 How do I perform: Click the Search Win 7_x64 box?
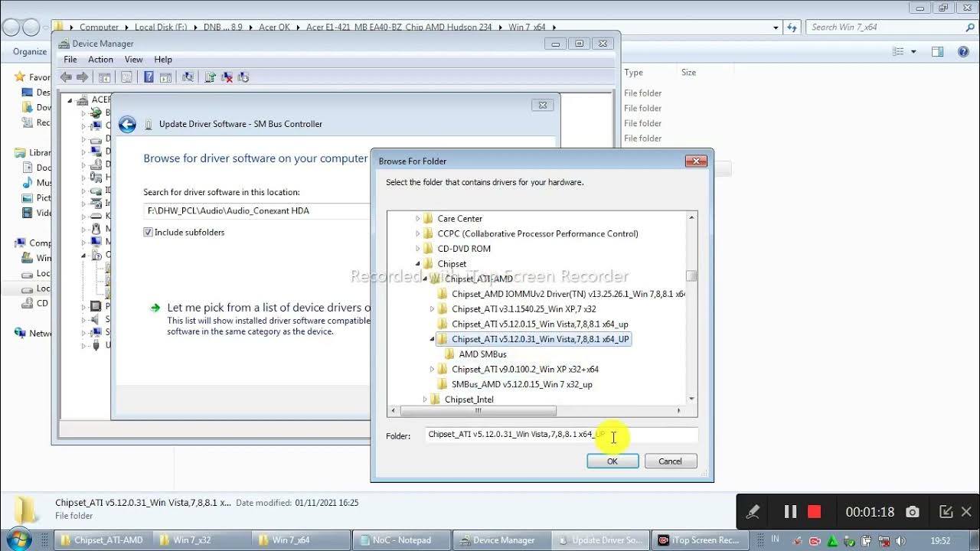891,28
